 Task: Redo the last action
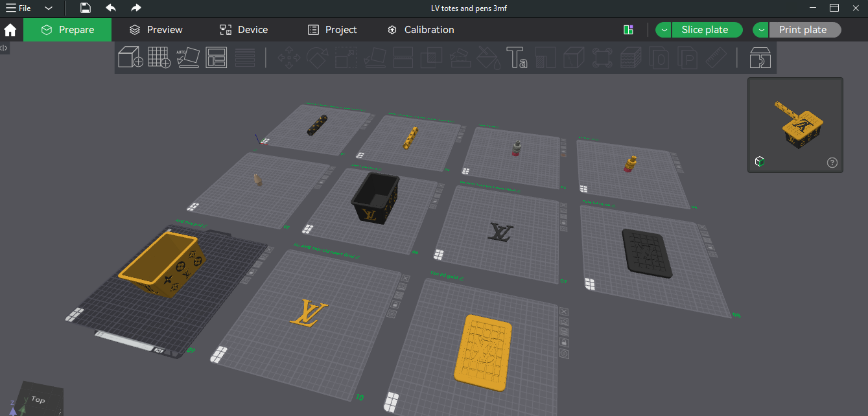[135, 8]
